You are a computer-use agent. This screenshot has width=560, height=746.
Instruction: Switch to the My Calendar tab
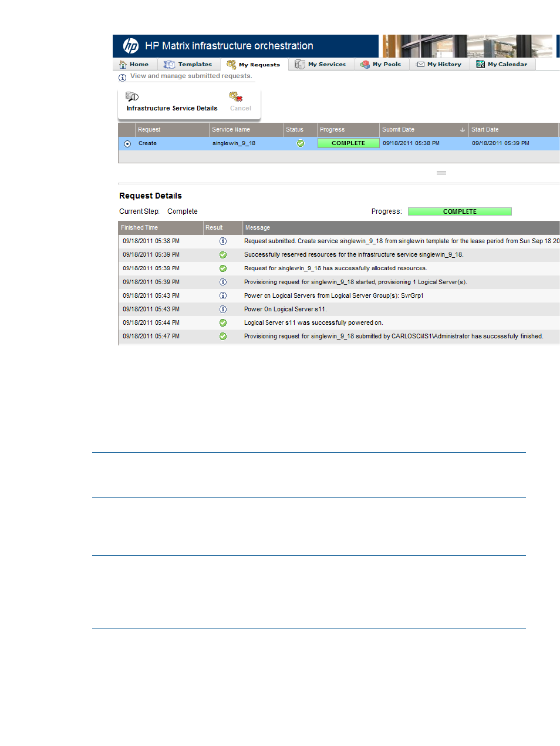coord(502,65)
